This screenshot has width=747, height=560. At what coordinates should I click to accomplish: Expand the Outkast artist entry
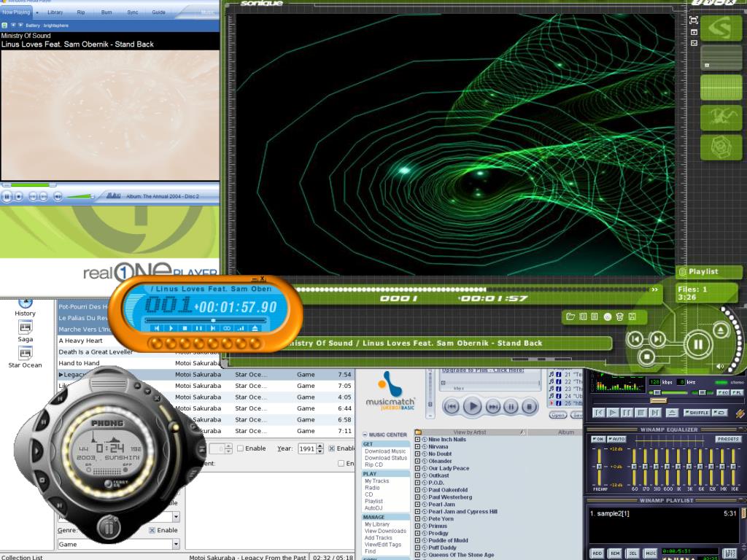pyautogui.click(x=418, y=475)
